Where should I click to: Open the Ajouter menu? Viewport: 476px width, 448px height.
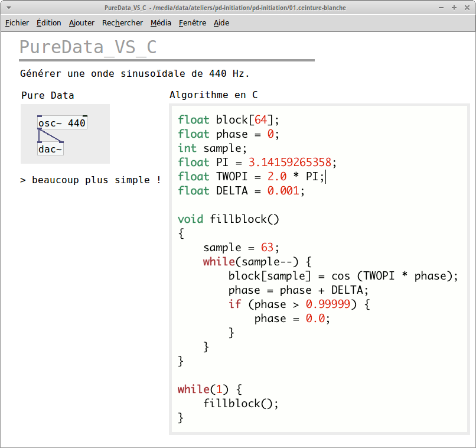81,23
